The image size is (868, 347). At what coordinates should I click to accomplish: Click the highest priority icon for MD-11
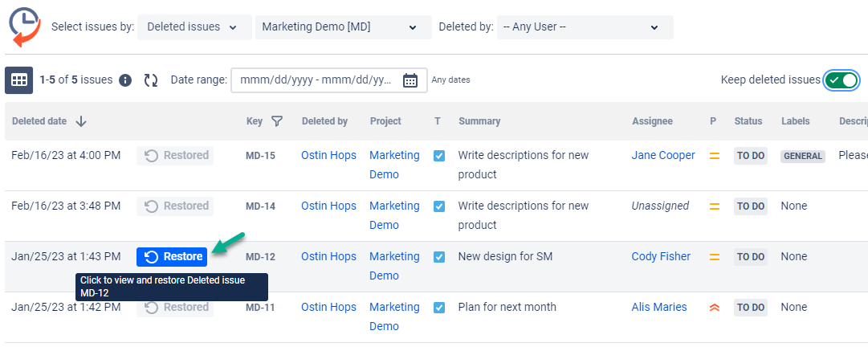click(x=714, y=308)
